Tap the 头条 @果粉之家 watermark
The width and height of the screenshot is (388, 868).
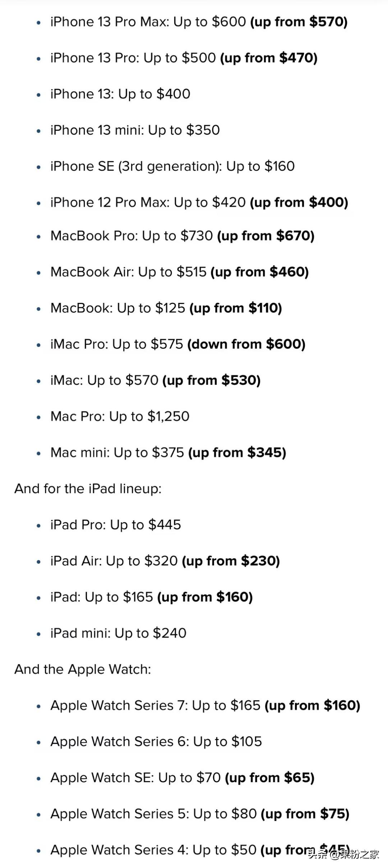343,854
